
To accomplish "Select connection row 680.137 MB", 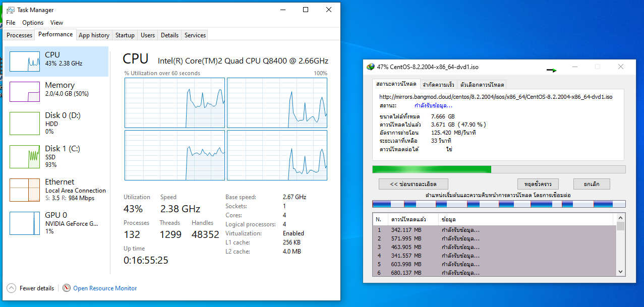I will click(x=494, y=273).
